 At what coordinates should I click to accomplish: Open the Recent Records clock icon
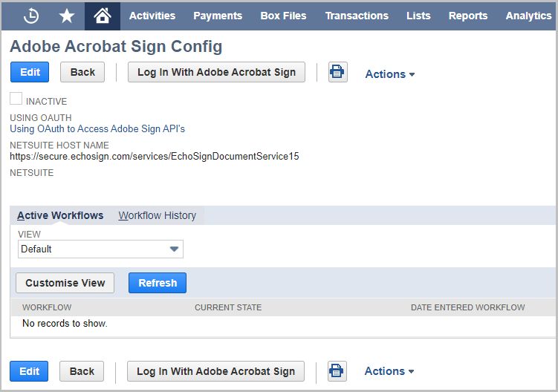pyautogui.click(x=31, y=16)
